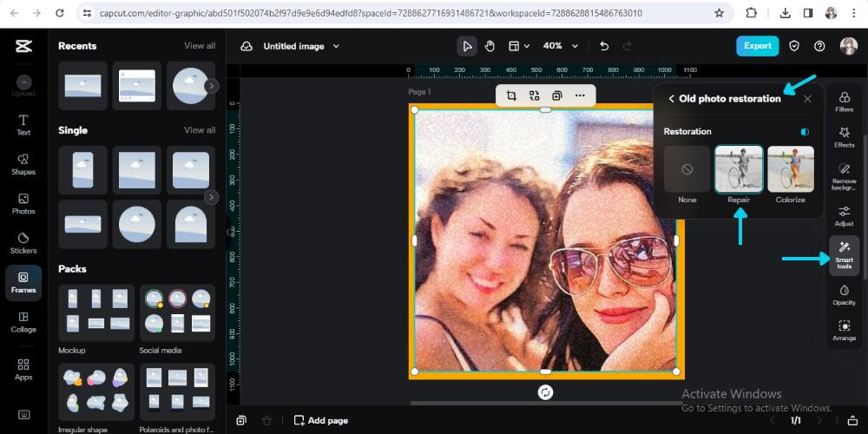Open the Apps panel

click(x=23, y=370)
